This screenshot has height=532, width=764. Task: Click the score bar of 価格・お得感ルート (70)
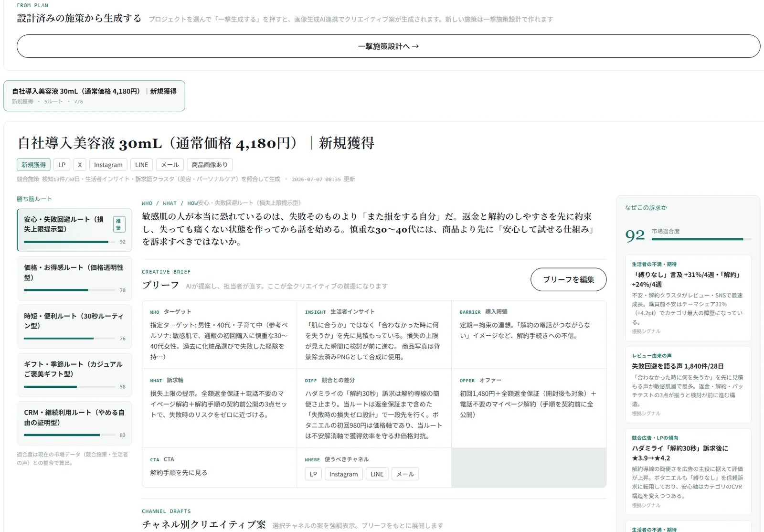(x=69, y=290)
